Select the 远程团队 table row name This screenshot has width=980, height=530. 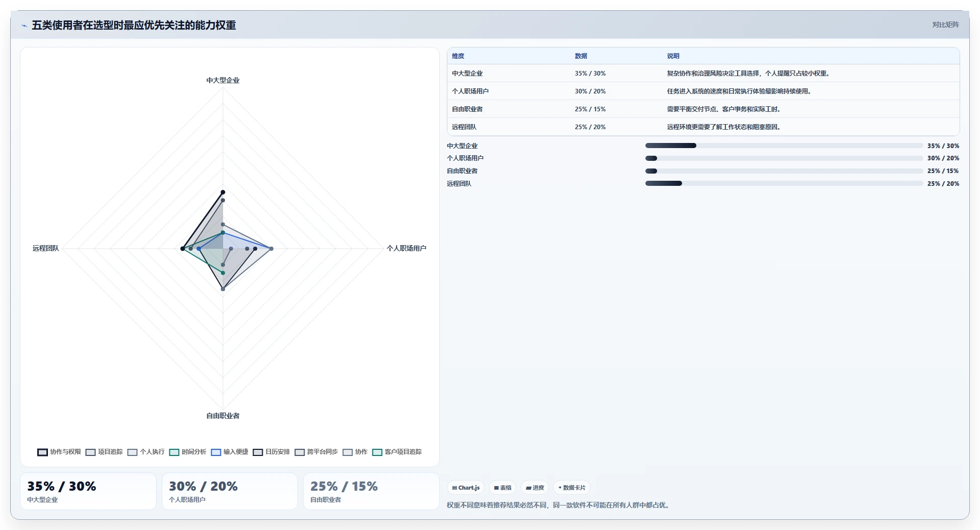(x=464, y=127)
